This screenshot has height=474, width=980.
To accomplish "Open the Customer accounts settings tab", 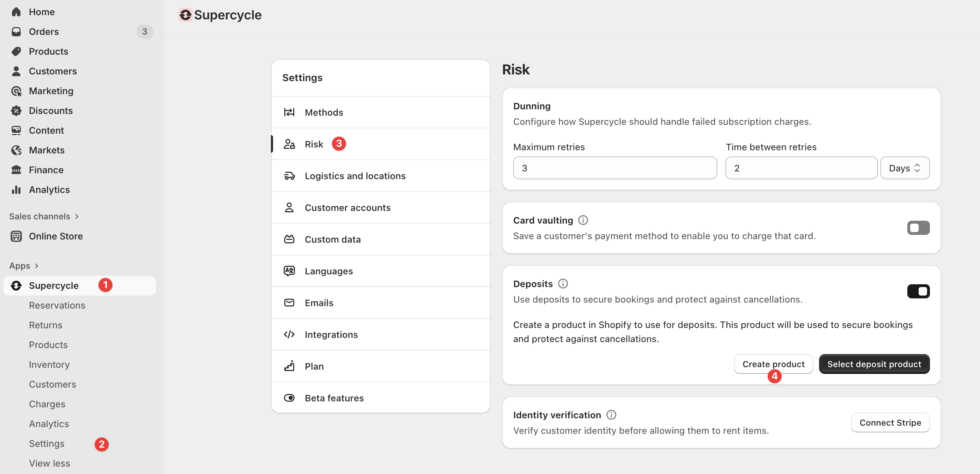I will click(347, 208).
